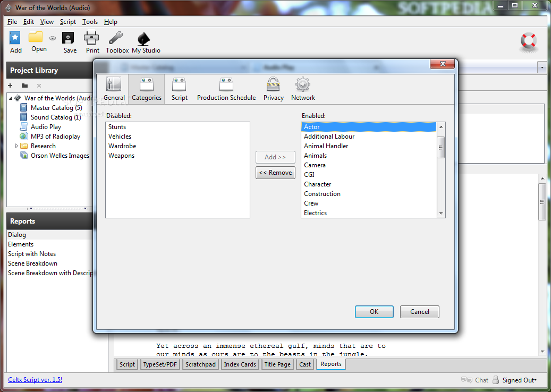551x392 pixels.
Task: Click the lifebuoy help icon
Action: click(529, 42)
